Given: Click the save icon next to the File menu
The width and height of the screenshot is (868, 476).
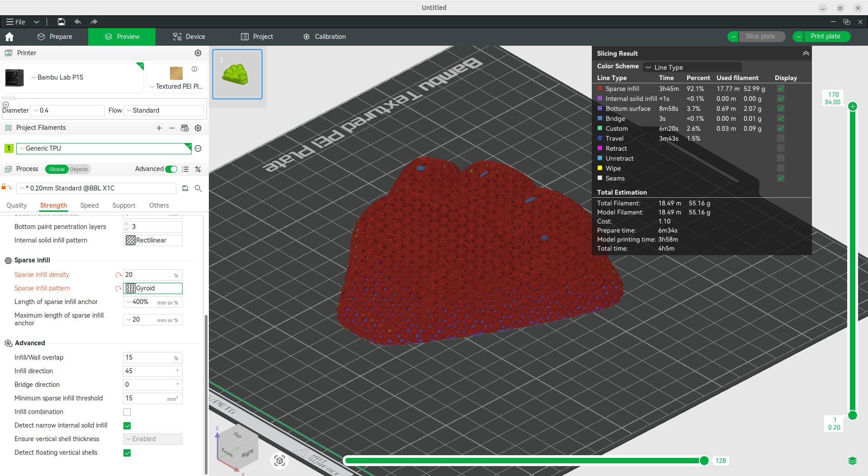Looking at the screenshot, I should coord(61,22).
